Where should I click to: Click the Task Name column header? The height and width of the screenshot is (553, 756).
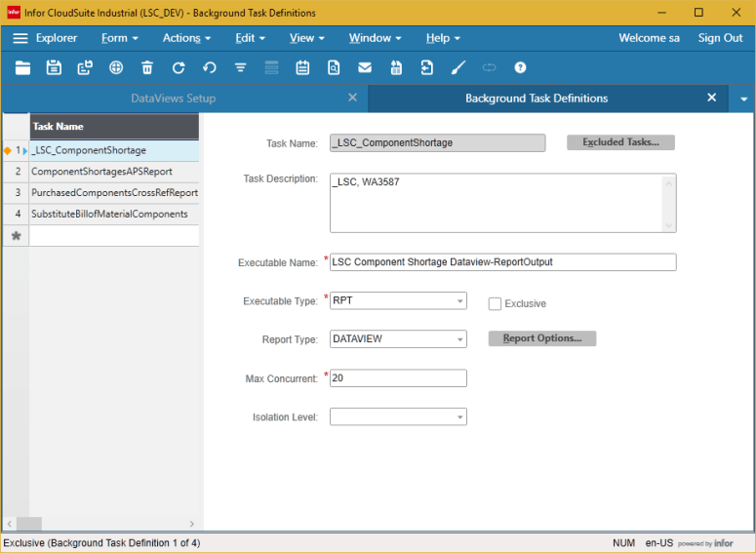pyautogui.click(x=114, y=127)
